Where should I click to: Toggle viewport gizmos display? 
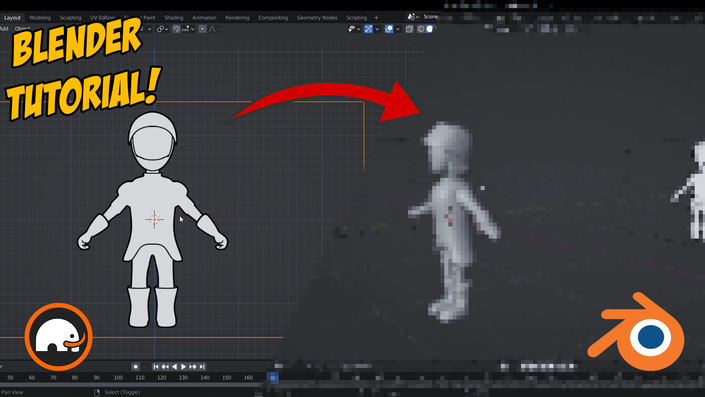(369, 29)
